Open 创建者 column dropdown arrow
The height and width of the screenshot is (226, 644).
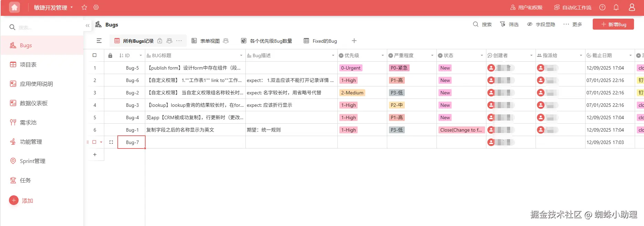531,55
